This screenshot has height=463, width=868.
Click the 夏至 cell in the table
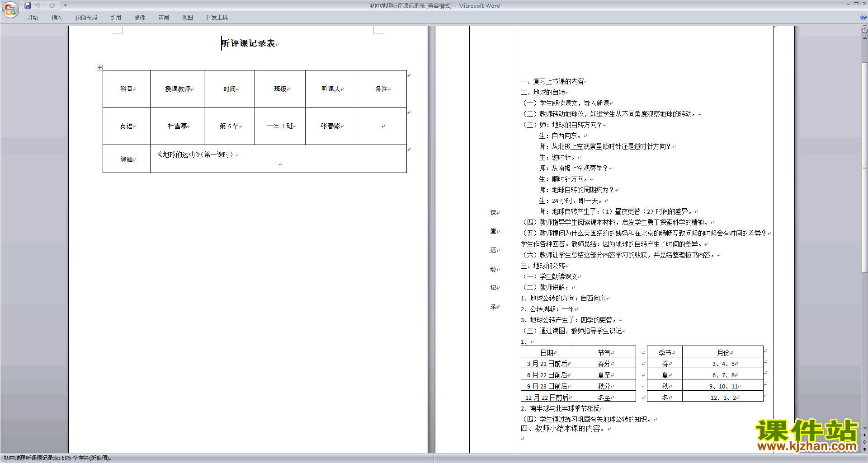[x=604, y=375]
